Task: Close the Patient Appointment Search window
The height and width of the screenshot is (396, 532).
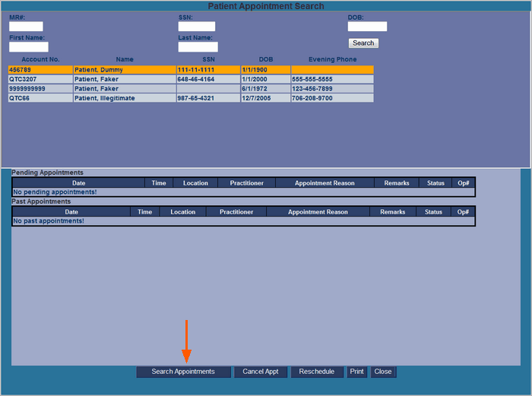Action: tap(383, 372)
